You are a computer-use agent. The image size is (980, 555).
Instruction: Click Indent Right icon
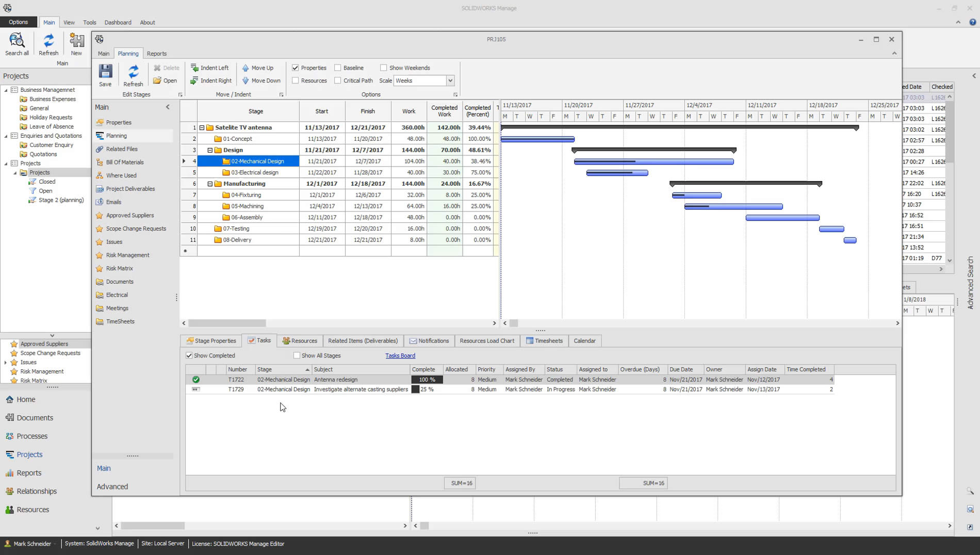[194, 80]
